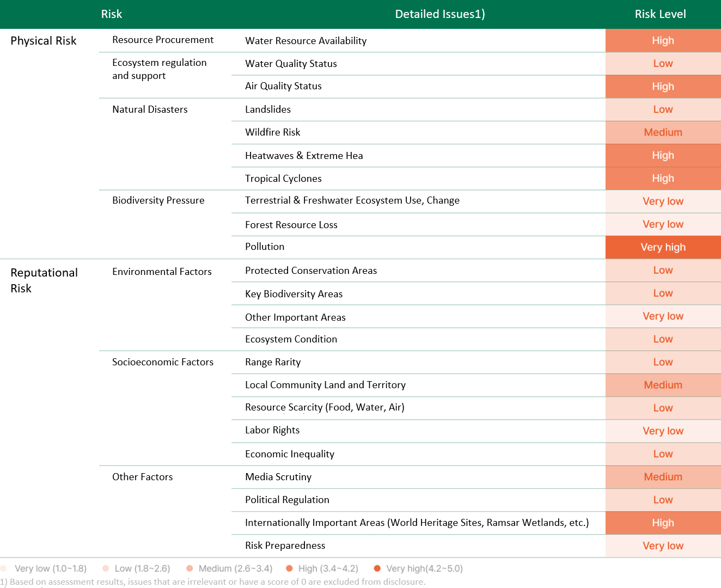Click Very low level for Other Important Areas
Screen dimensions: 721x588
click(x=663, y=316)
